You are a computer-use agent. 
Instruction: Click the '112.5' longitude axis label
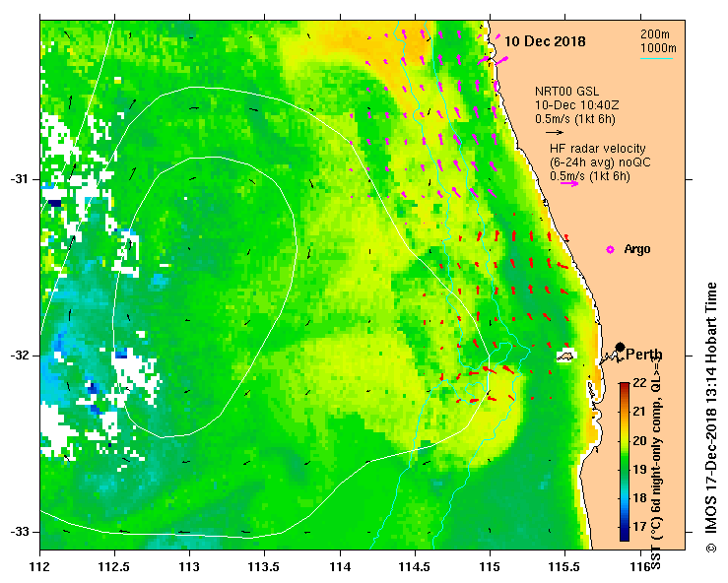[114, 567]
